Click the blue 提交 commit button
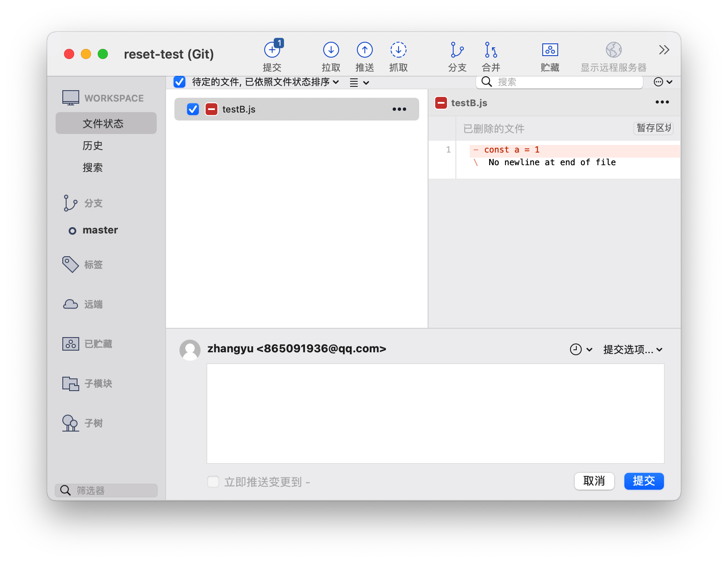The image size is (728, 563). coord(644,481)
